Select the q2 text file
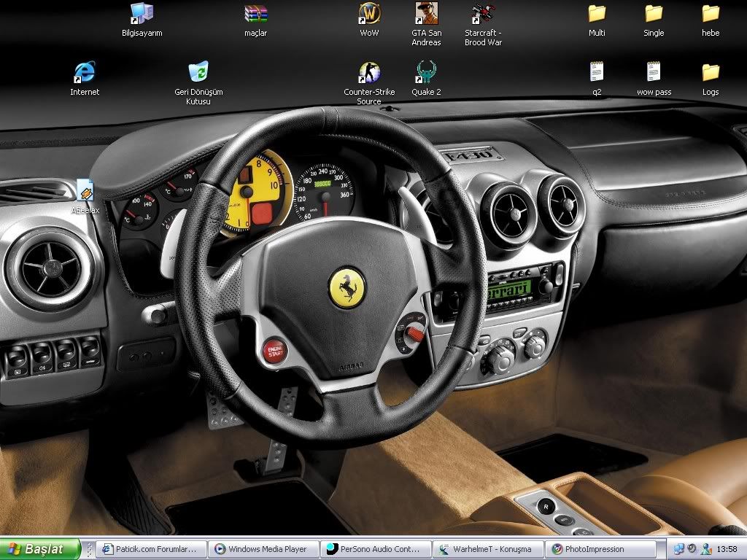 [597, 72]
